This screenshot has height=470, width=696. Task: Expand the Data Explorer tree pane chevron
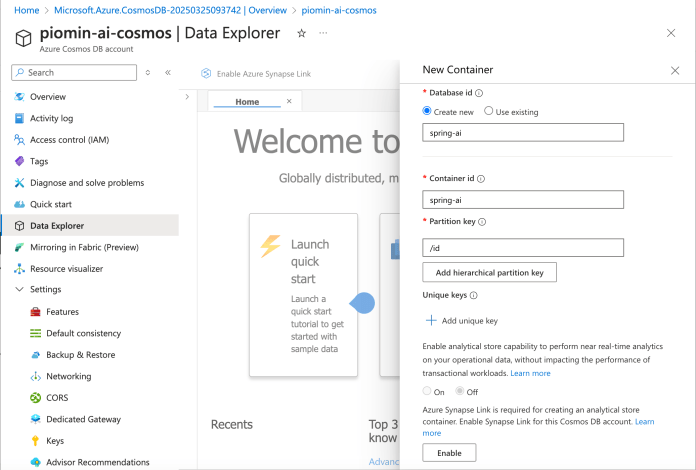(187, 97)
